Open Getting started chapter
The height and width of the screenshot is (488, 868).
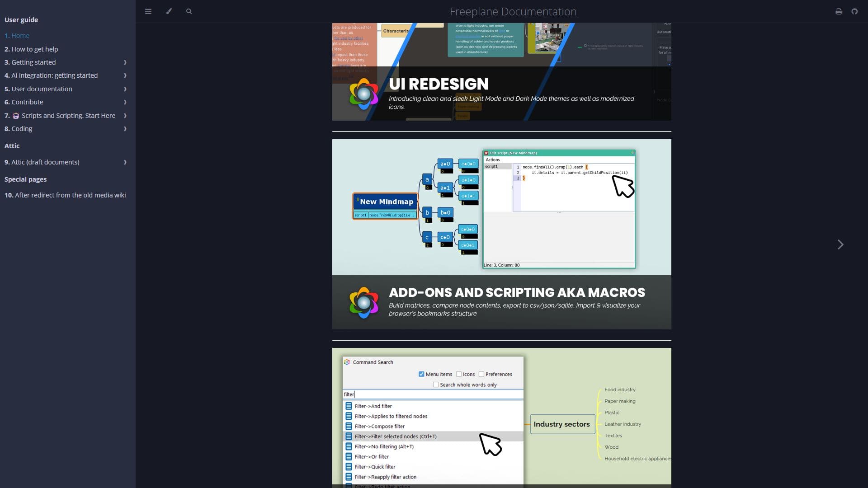click(30, 62)
